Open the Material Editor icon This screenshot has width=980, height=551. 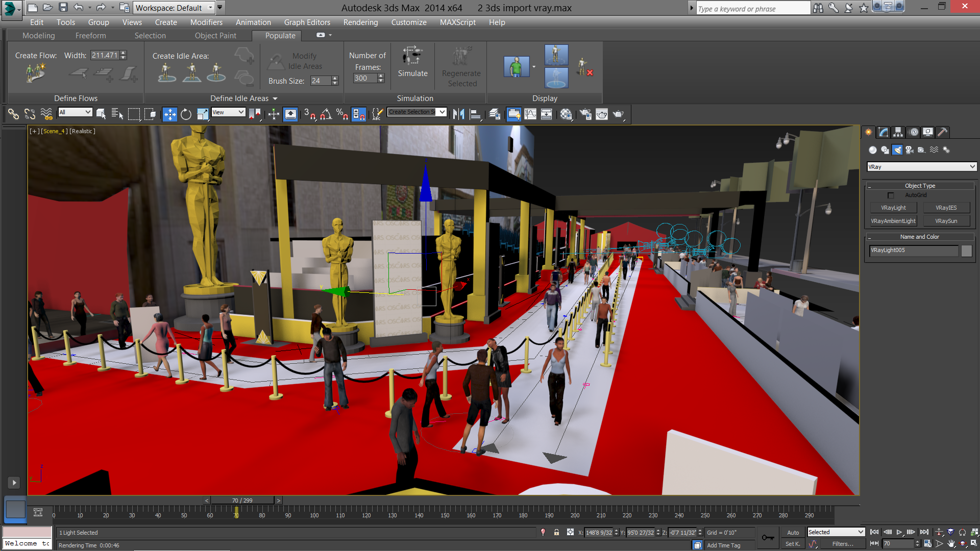coord(566,114)
